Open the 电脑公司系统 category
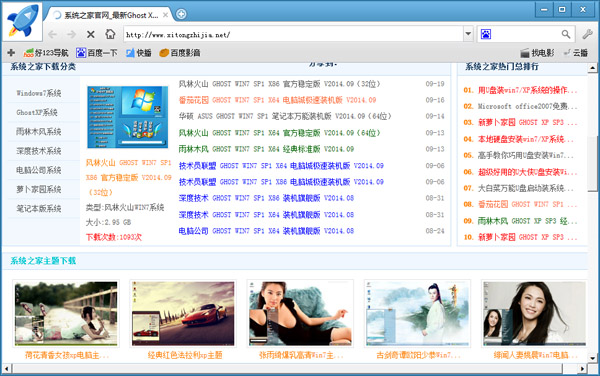 pos(39,170)
